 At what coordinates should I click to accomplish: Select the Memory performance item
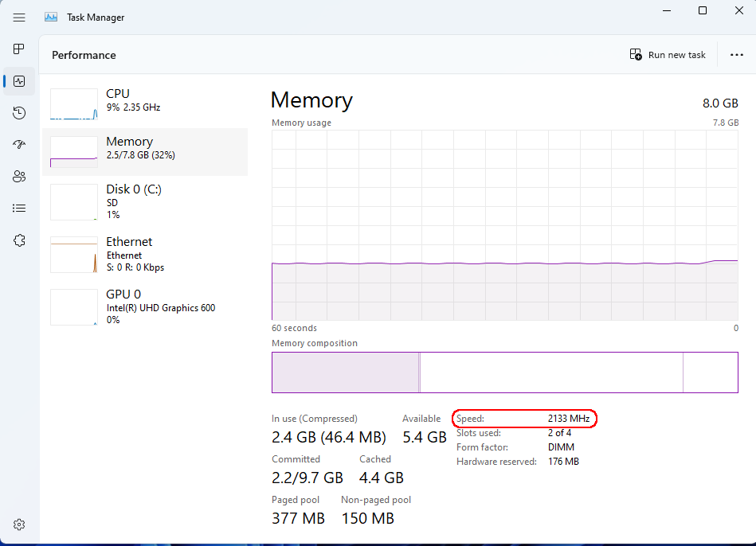coord(145,152)
